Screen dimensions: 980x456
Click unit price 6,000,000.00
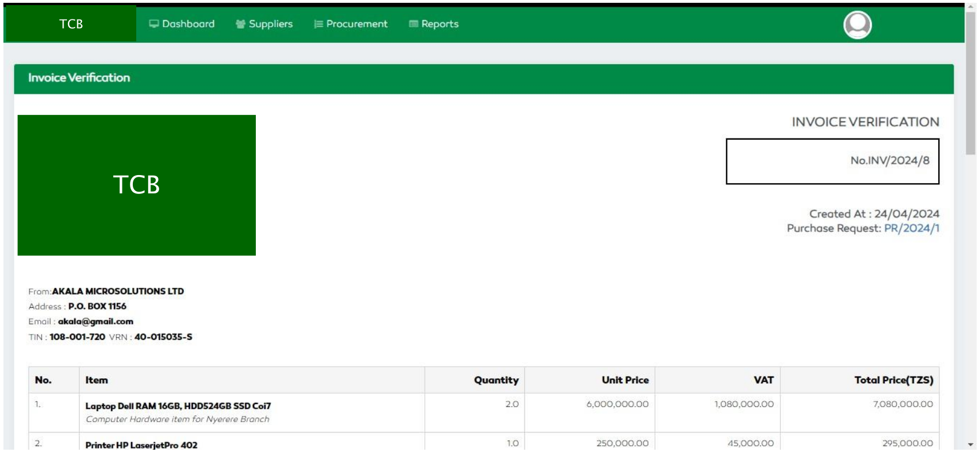click(617, 404)
